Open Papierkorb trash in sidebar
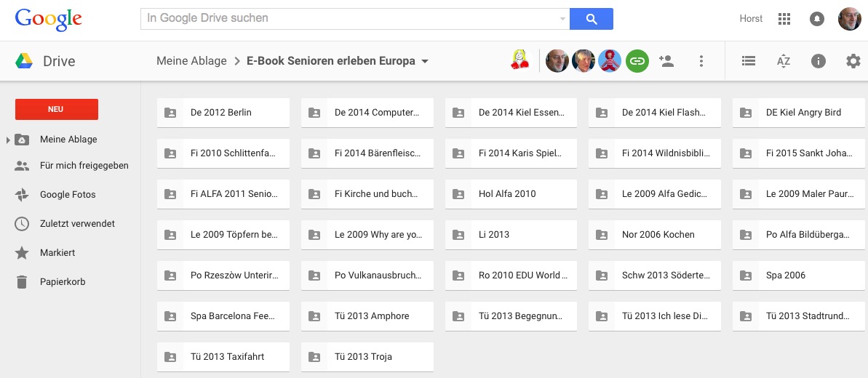 63,282
